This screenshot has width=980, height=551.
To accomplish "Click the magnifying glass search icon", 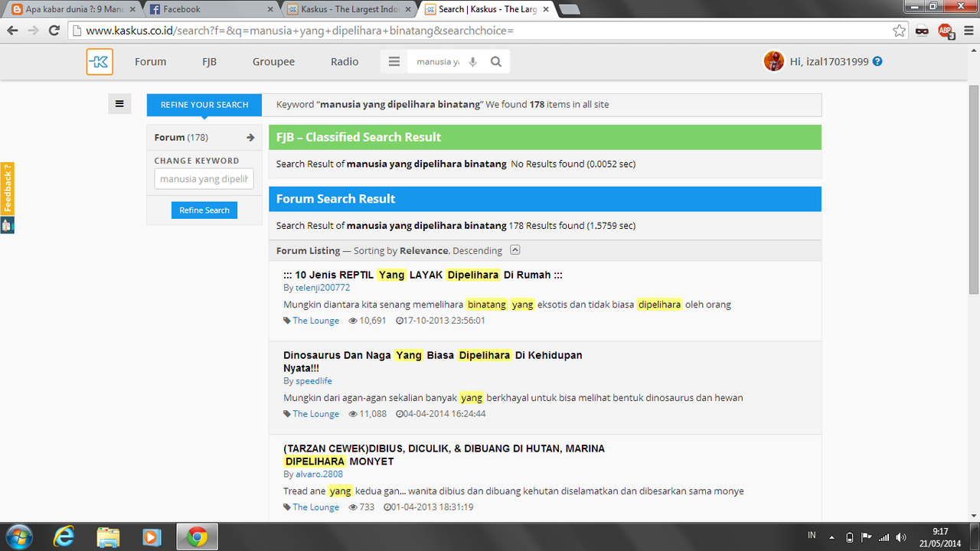I will click(496, 62).
